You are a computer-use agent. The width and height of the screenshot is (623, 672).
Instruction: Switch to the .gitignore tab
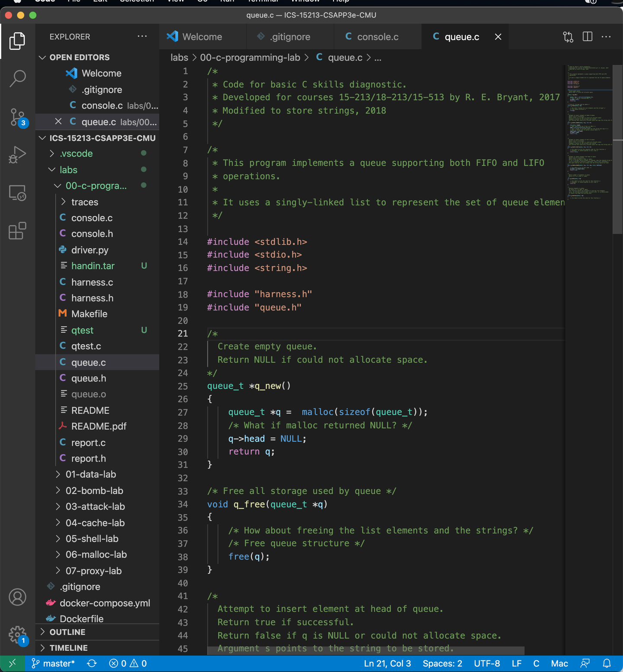click(290, 37)
